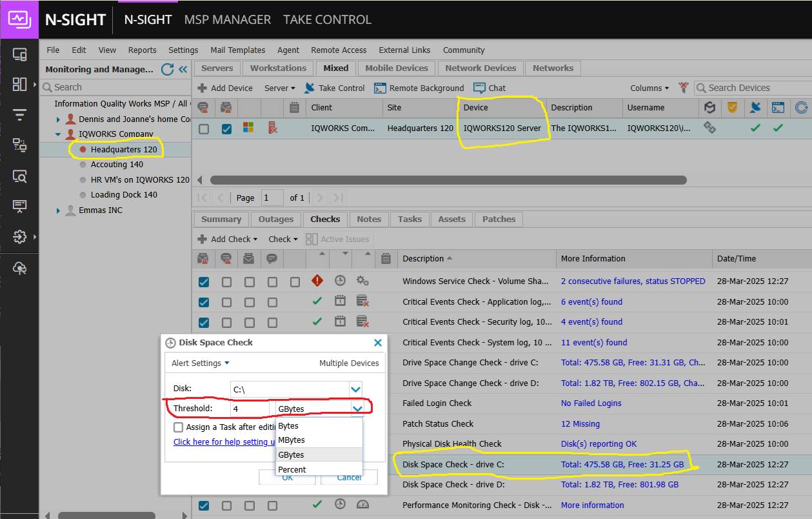Toggle the IQWORKS120 Server row's first checkbox
Screen dimensions: 812x519
point(204,128)
